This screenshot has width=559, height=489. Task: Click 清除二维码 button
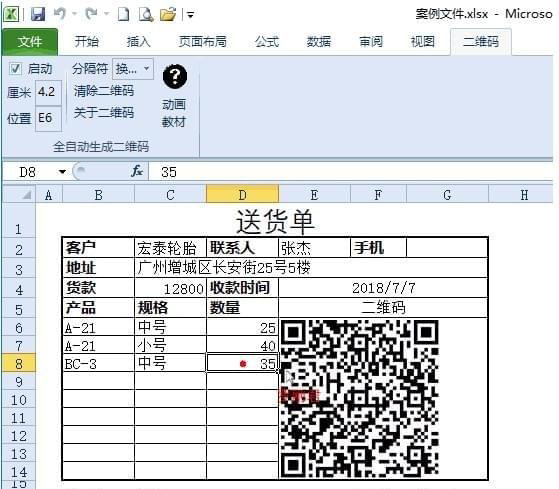pyautogui.click(x=104, y=91)
